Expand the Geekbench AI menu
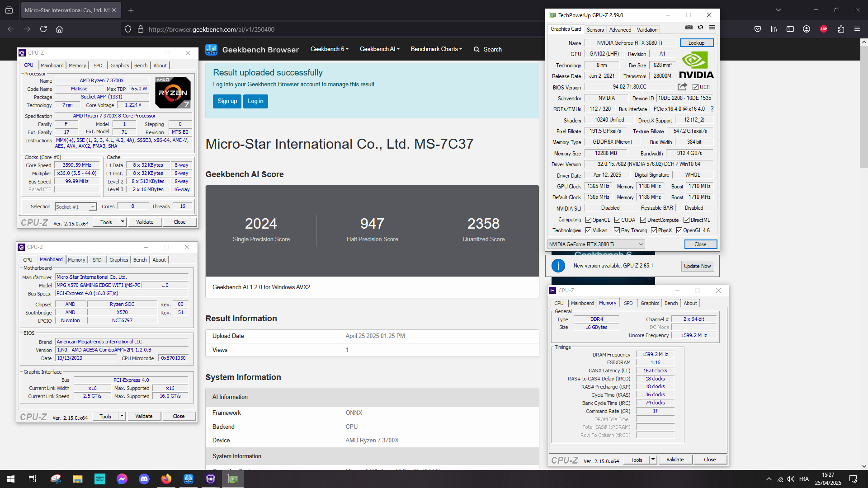Screen dimensions: 868x488 [x=379, y=49]
